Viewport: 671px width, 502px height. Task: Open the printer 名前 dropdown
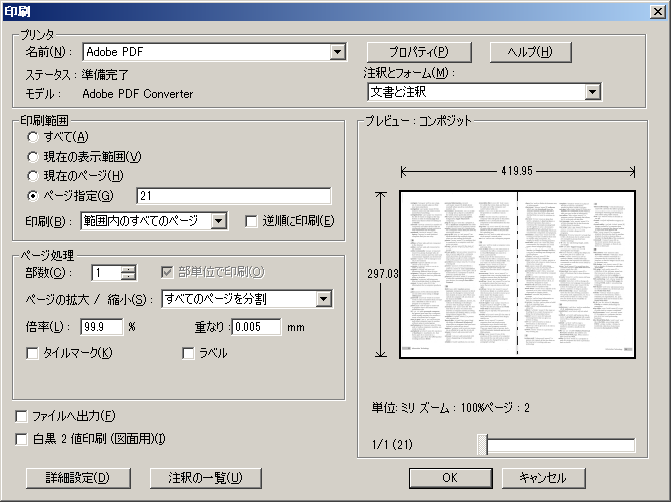pyautogui.click(x=337, y=52)
